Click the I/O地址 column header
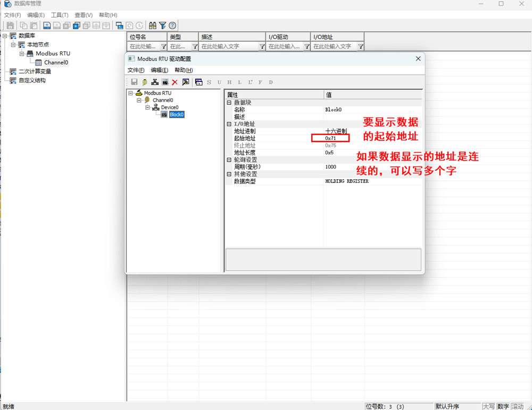The width and height of the screenshot is (532, 410). 337,37
